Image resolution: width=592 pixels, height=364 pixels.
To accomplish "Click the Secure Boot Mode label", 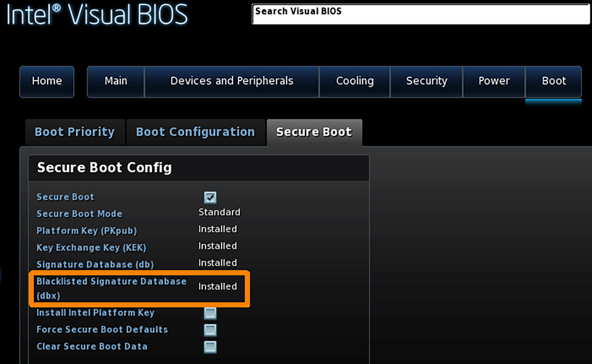I will pos(79,214).
